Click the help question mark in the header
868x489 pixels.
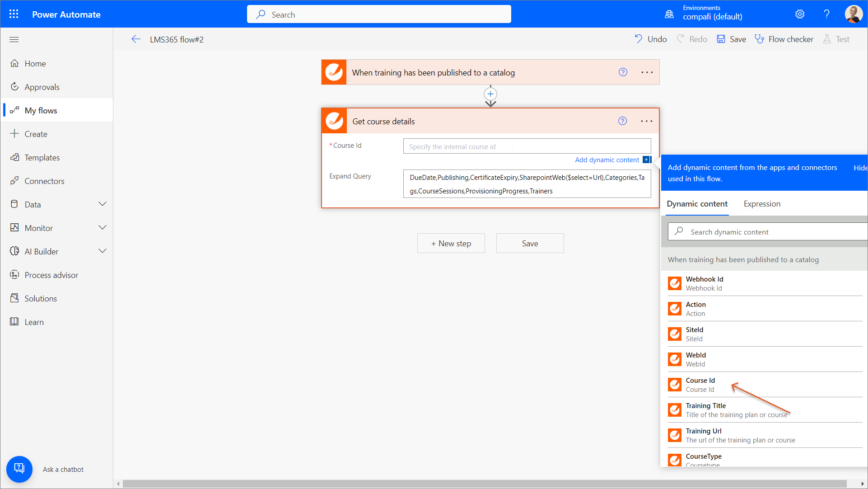click(x=826, y=14)
